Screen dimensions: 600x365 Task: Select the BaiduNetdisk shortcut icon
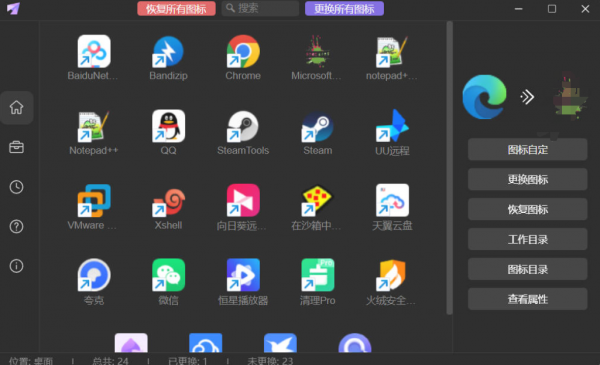94,51
